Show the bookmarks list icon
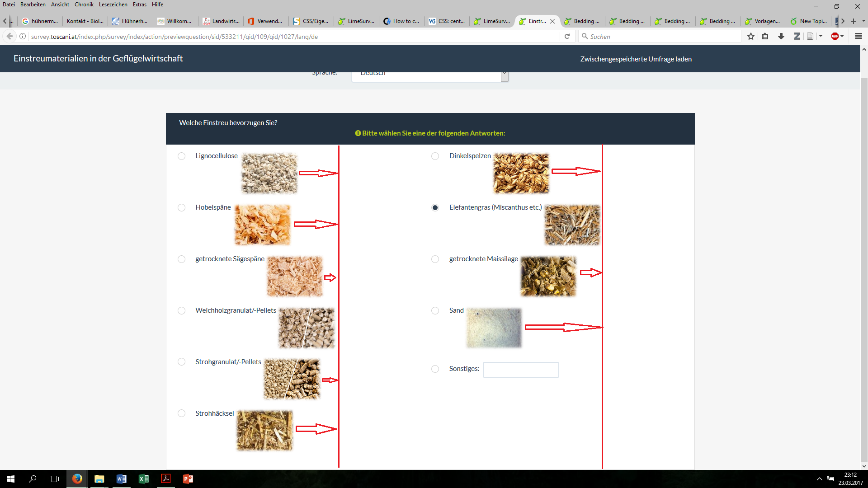 [x=765, y=36]
